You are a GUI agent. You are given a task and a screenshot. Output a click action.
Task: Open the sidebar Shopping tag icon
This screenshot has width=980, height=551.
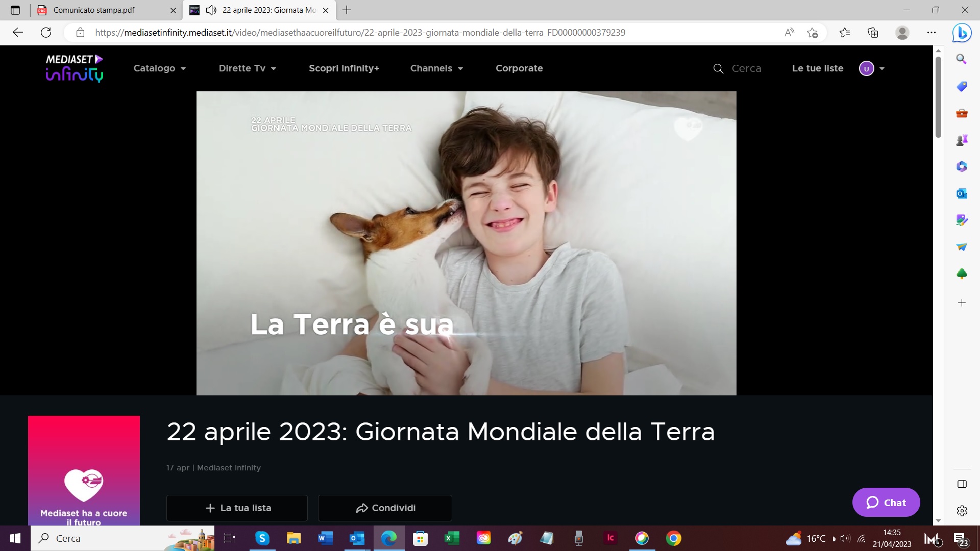point(962,86)
